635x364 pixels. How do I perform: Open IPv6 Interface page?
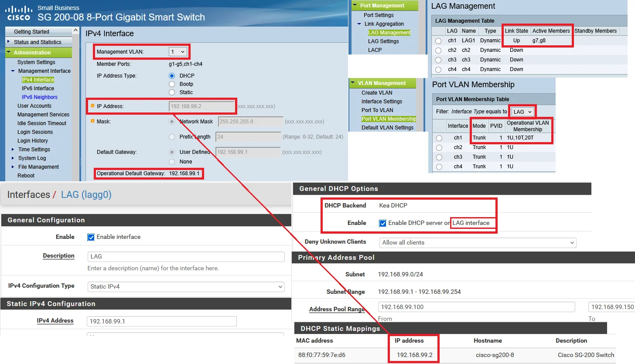click(x=38, y=88)
